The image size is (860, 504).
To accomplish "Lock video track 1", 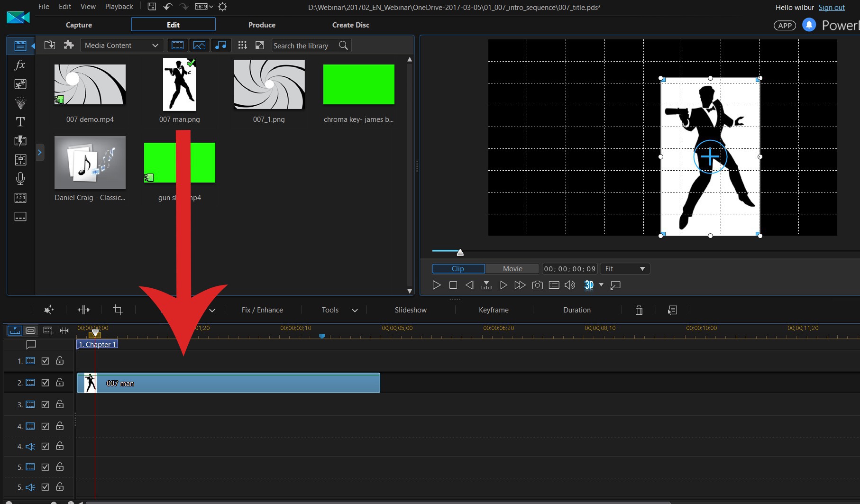I will tap(60, 360).
